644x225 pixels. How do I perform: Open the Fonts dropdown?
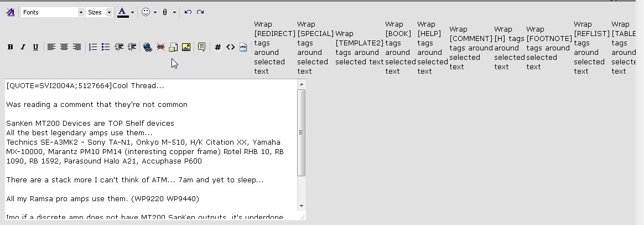[53, 12]
